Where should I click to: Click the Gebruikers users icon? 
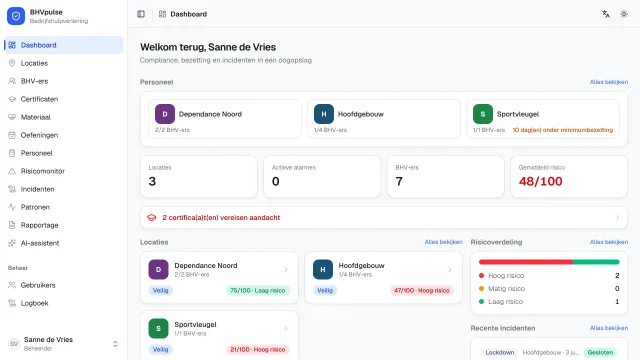12,285
